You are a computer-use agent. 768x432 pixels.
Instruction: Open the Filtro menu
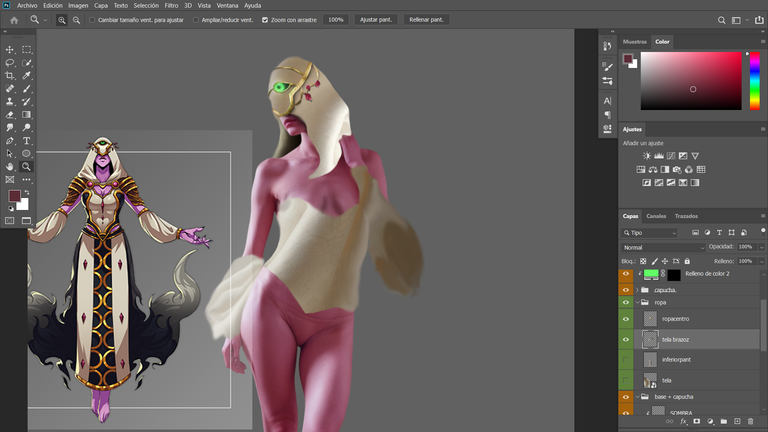pos(171,5)
